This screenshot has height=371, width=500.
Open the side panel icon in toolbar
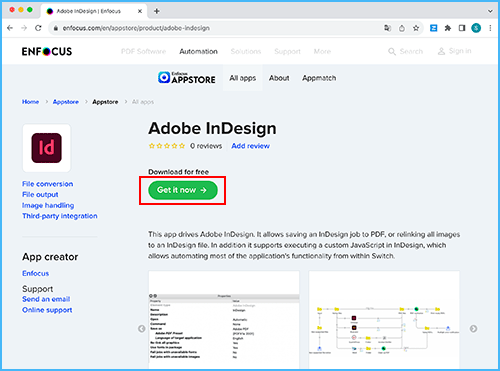pos(462,28)
